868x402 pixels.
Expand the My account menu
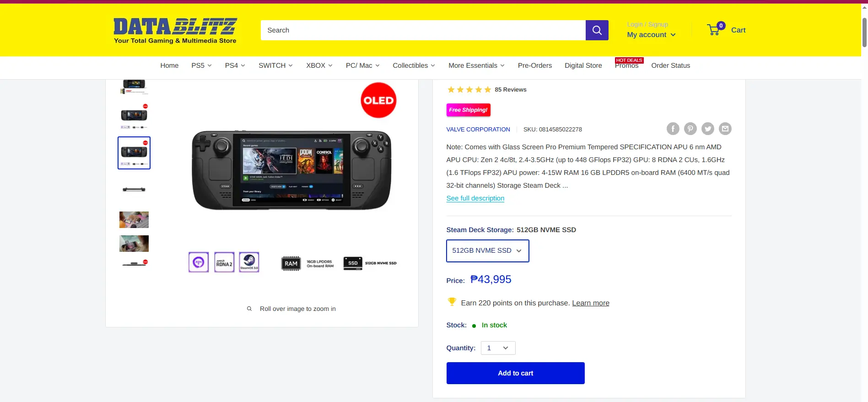pyautogui.click(x=651, y=35)
